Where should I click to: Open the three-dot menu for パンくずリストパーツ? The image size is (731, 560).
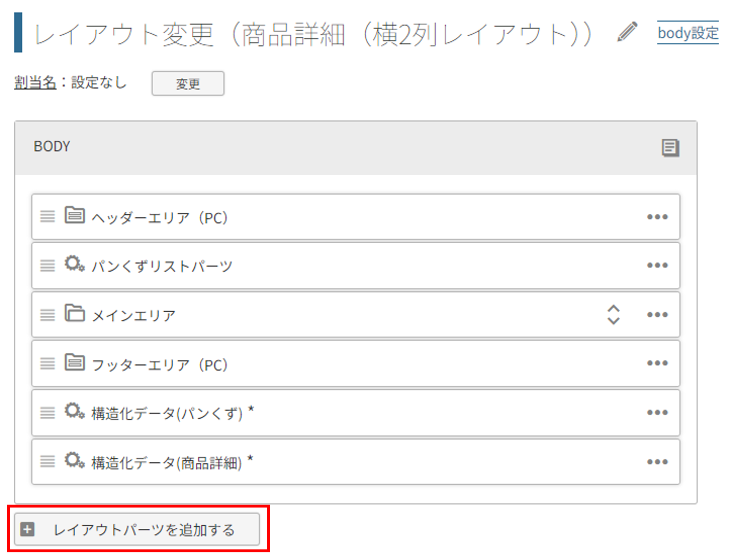657,265
